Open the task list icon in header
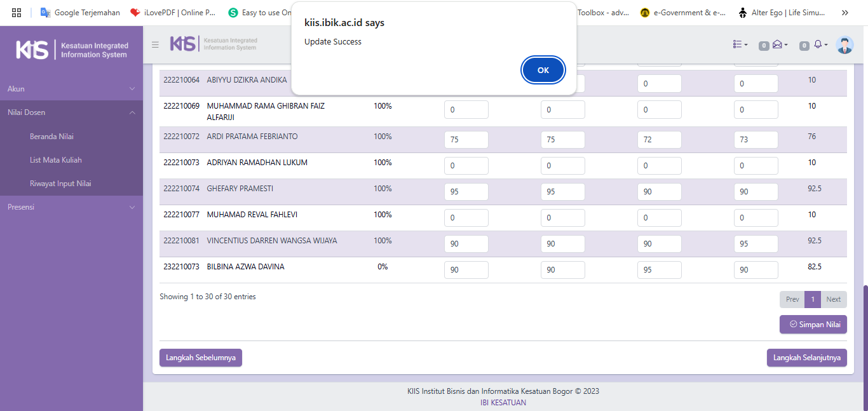Screen dimensions: 868x411 (x=740, y=44)
